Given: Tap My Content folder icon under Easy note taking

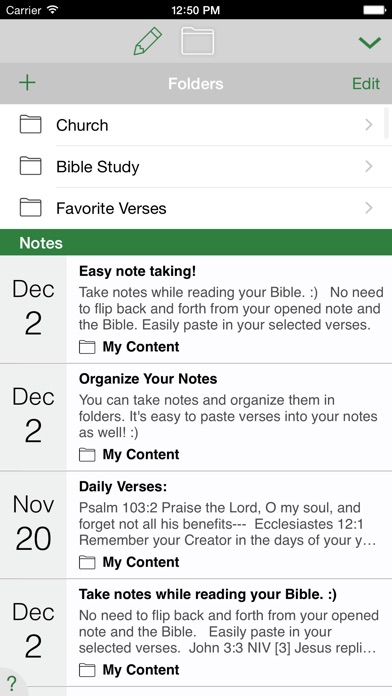Looking at the screenshot, I should [x=87, y=347].
